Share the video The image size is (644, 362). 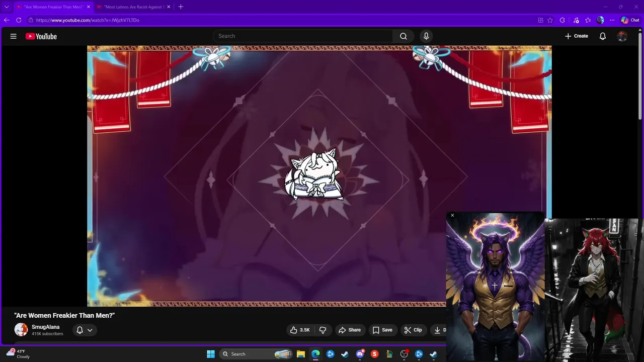(x=350, y=330)
